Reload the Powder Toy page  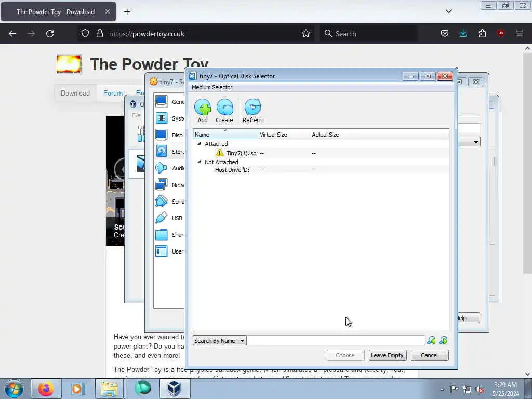50,34
